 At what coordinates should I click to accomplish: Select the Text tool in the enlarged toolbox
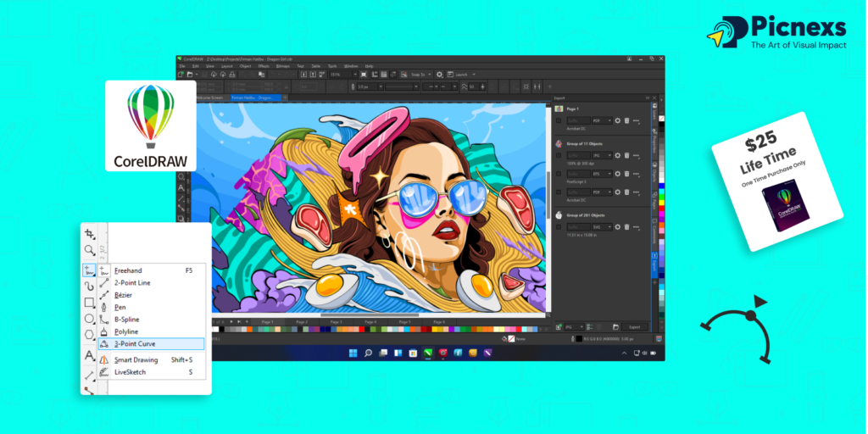[x=89, y=355]
